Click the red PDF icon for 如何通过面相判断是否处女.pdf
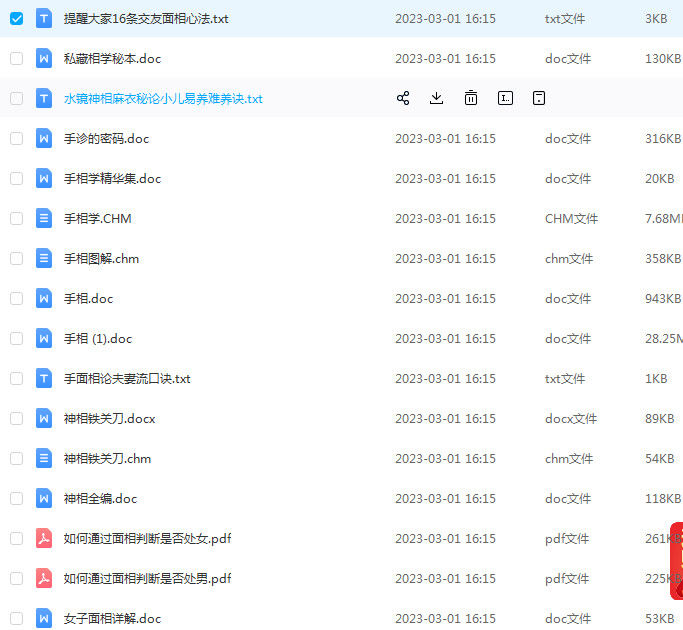The image size is (683, 630). 44,538
